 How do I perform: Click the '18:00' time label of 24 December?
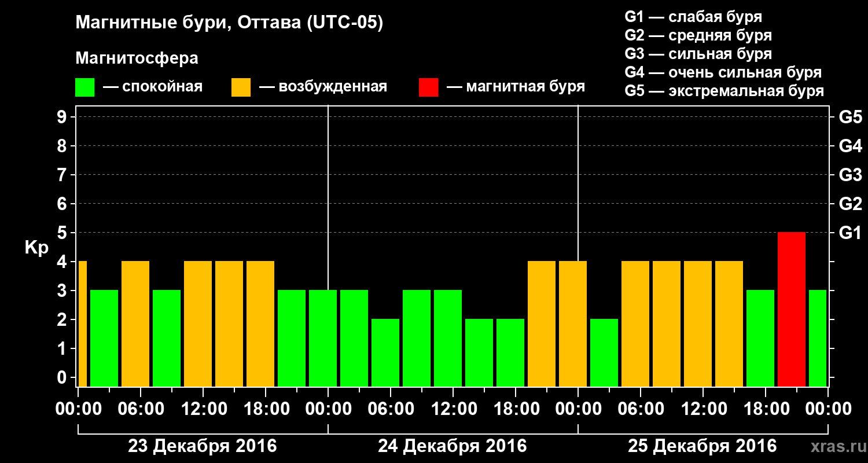(516, 409)
